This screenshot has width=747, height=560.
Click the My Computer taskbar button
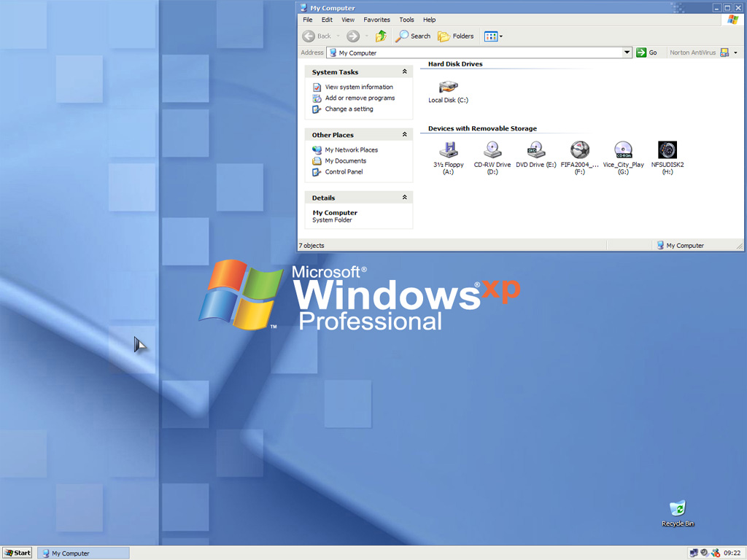point(83,553)
